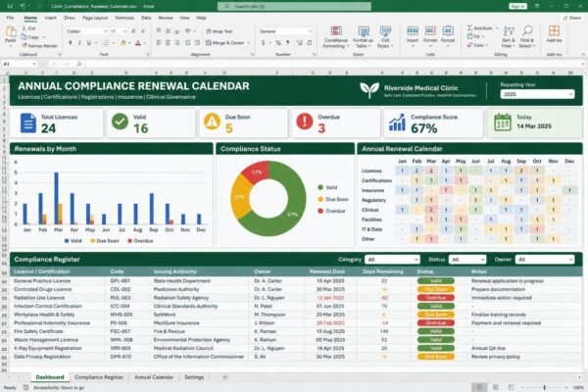Image resolution: width=588 pixels, height=392 pixels.
Task: Open the Reporting Year 2025 dropdown
Action: 537,94
